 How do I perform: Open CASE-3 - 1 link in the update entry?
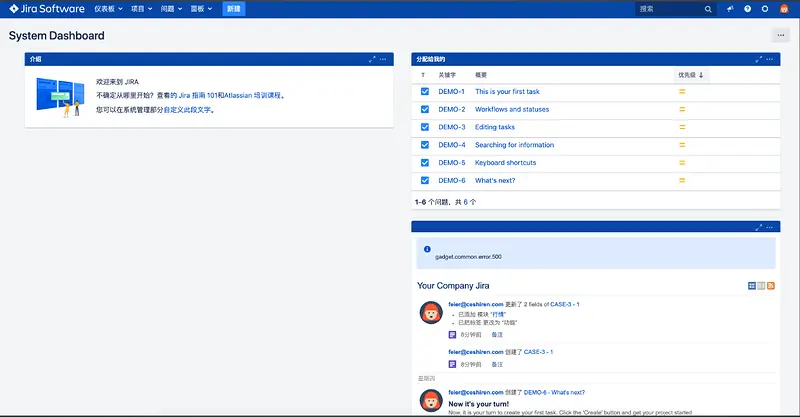[565, 304]
